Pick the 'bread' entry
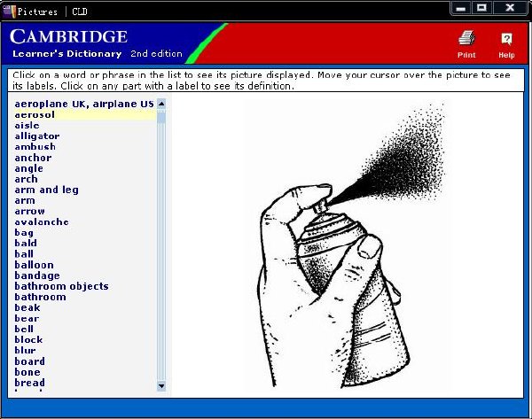The width and height of the screenshot is (532, 419). point(30,383)
